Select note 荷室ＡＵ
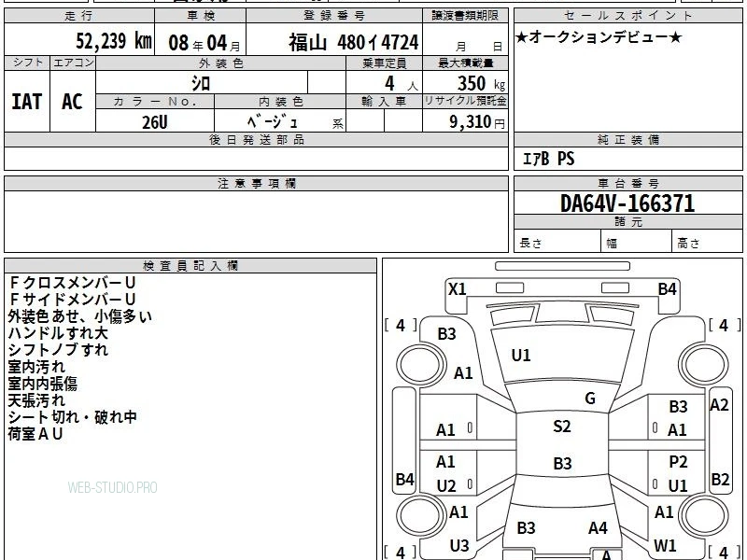The height and width of the screenshot is (560, 747). tap(35, 434)
